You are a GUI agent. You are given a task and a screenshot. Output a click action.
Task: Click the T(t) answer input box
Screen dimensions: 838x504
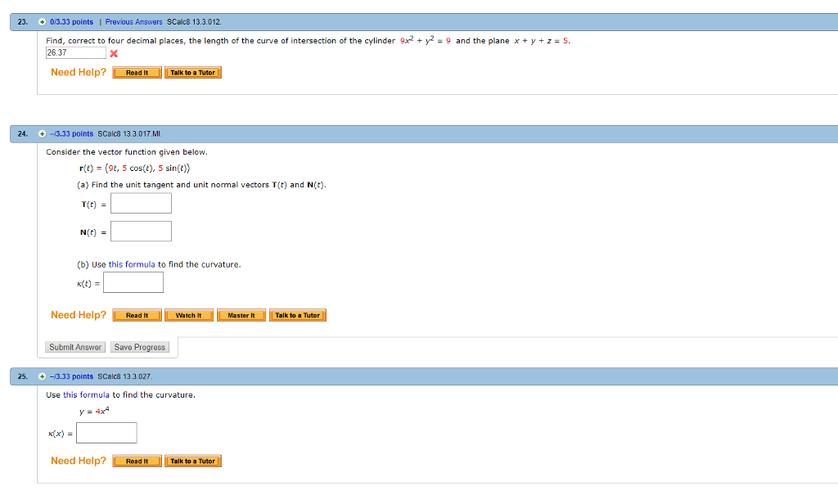pos(141,203)
